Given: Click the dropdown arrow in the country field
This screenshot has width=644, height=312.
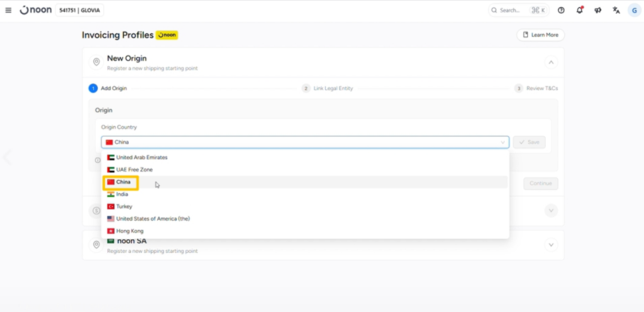Looking at the screenshot, I should point(502,142).
